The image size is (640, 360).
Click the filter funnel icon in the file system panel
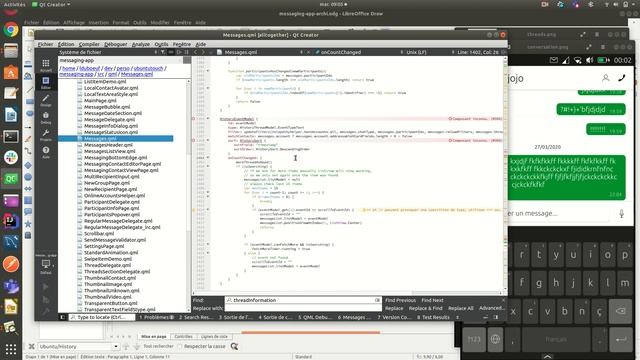[163, 52]
